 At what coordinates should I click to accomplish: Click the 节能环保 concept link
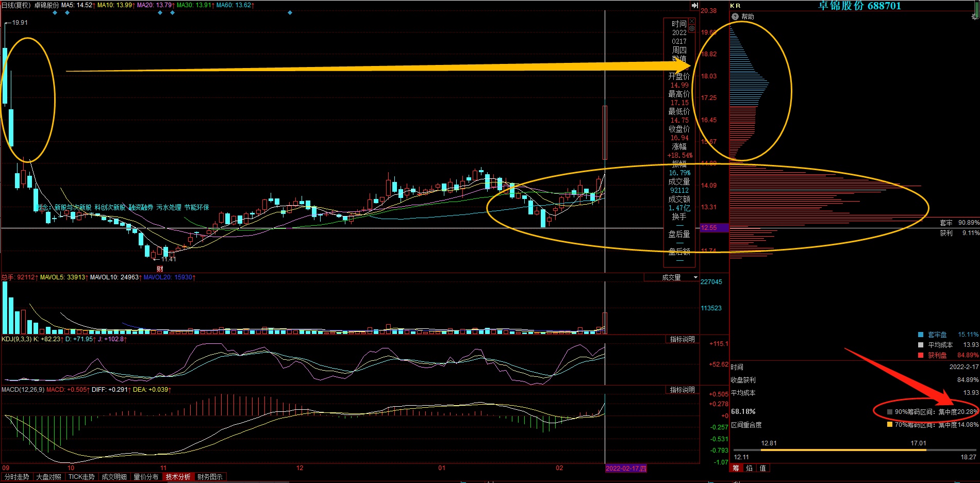click(197, 207)
